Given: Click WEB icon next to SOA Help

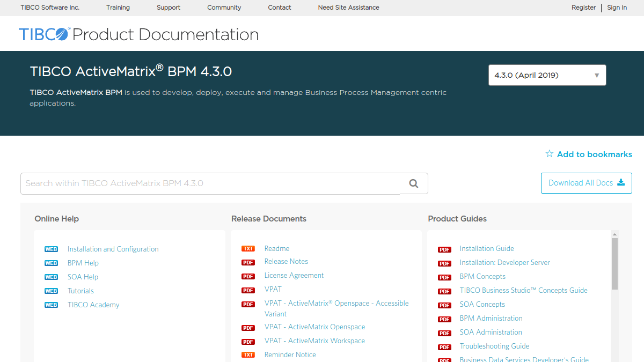Looking at the screenshot, I should pos(51,277).
